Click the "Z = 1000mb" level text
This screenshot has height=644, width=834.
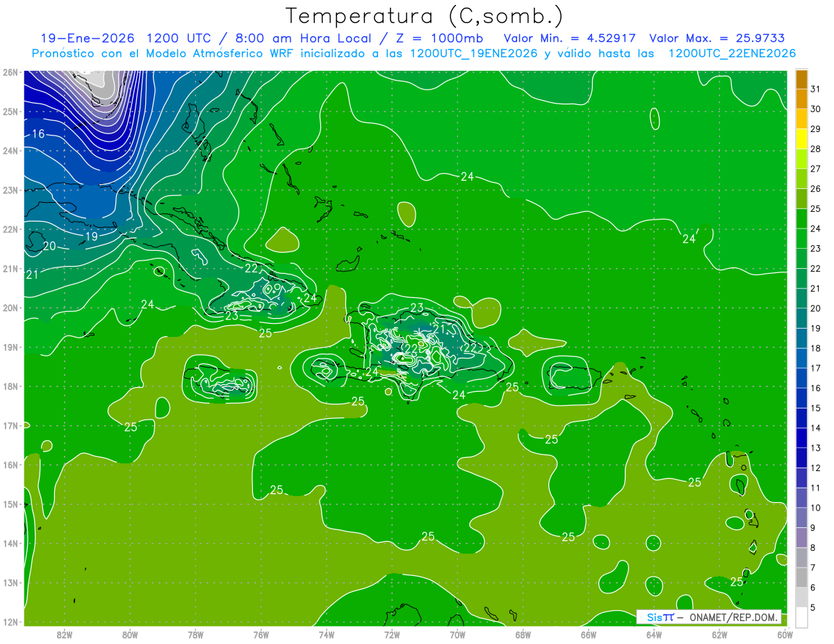pos(439,38)
